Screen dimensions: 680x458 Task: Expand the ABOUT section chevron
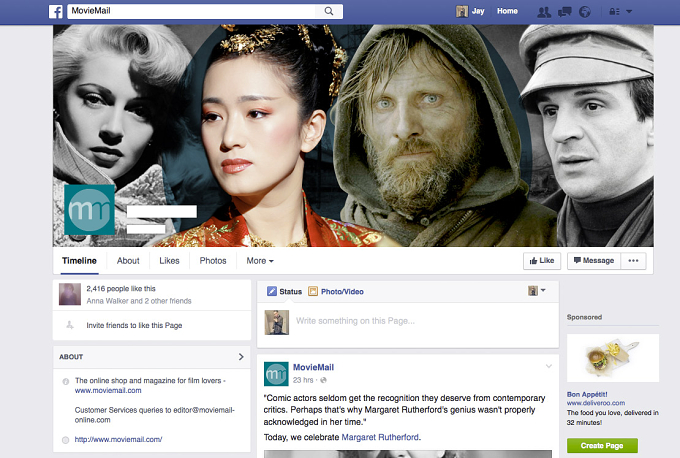coord(241,357)
